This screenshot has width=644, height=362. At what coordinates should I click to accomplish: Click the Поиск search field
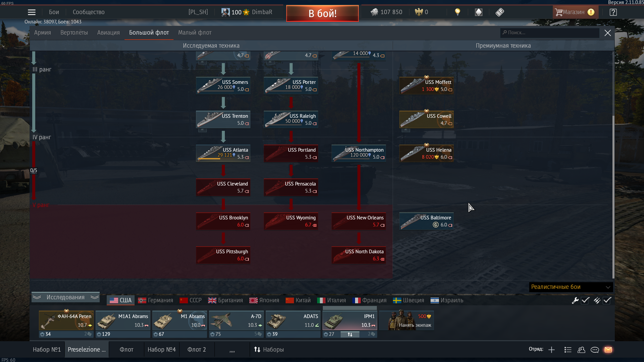[549, 33]
